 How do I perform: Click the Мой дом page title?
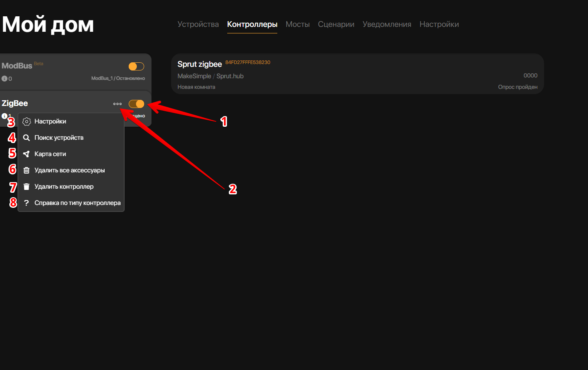48,24
